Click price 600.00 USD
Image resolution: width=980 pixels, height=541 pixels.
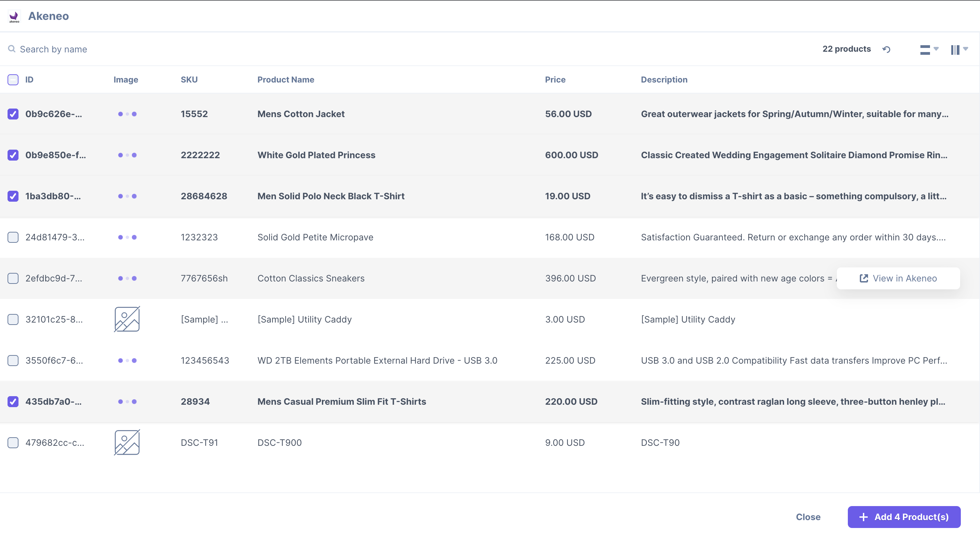click(571, 155)
